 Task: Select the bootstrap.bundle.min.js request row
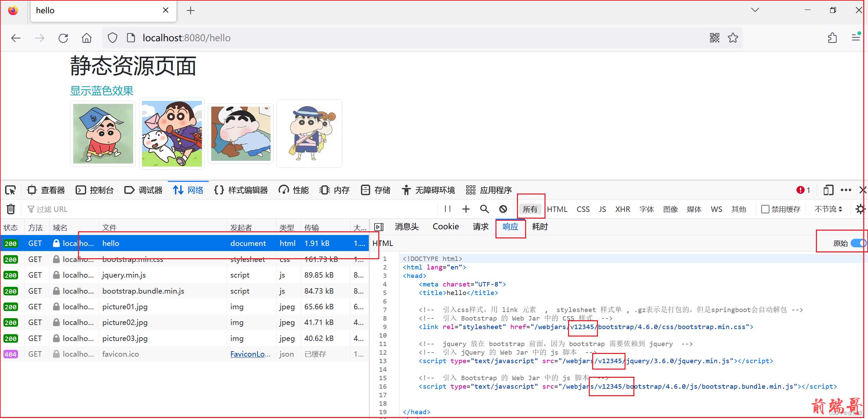click(185, 291)
